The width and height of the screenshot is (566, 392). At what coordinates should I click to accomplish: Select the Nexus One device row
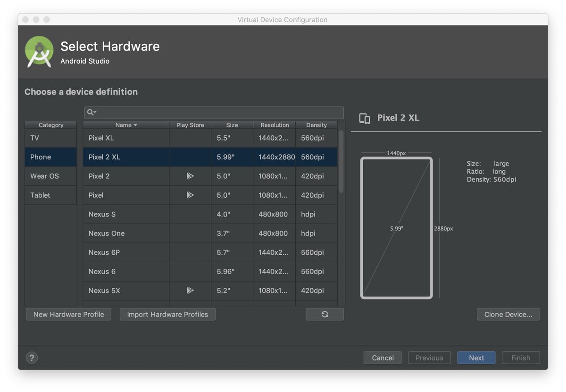(210, 233)
